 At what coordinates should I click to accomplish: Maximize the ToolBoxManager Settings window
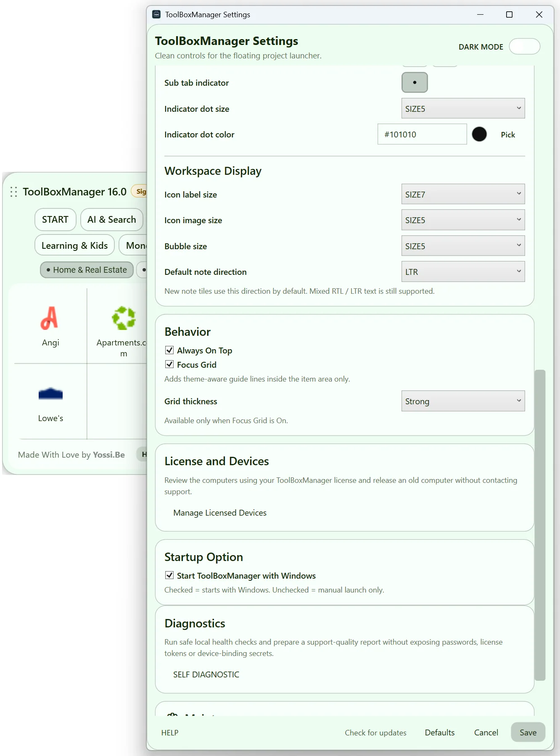tap(509, 15)
